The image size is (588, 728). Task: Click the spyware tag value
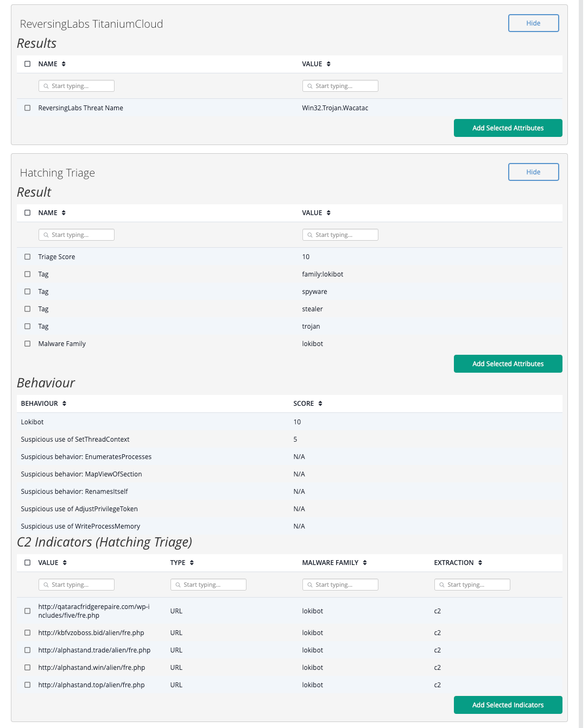tap(314, 292)
